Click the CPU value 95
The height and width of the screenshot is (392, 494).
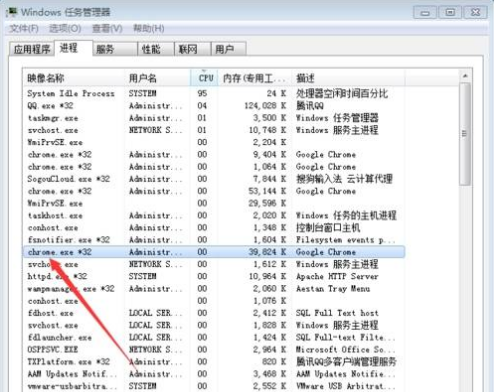click(x=202, y=93)
